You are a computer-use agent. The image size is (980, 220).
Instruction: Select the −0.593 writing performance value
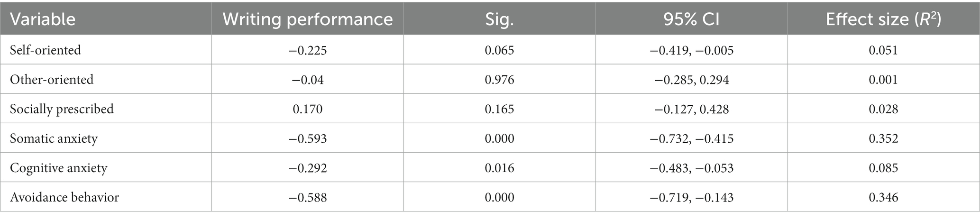[x=308, y=138]
